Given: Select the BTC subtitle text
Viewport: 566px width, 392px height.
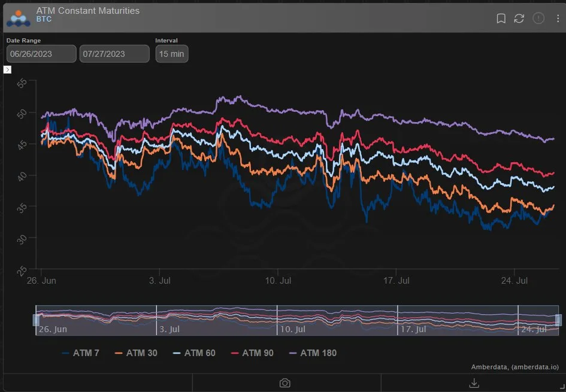Looking at the screenshot, I should click(x=44, y=19).
